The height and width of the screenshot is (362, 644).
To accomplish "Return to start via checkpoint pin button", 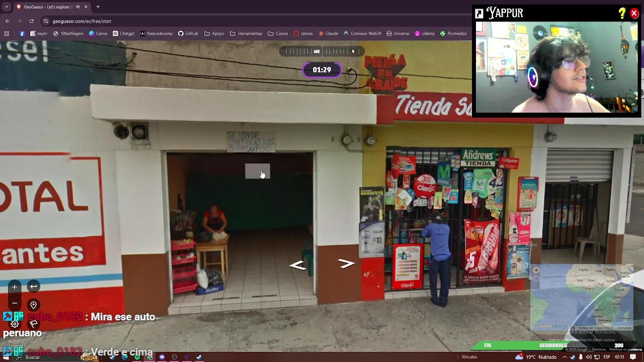I will (33, 305).
